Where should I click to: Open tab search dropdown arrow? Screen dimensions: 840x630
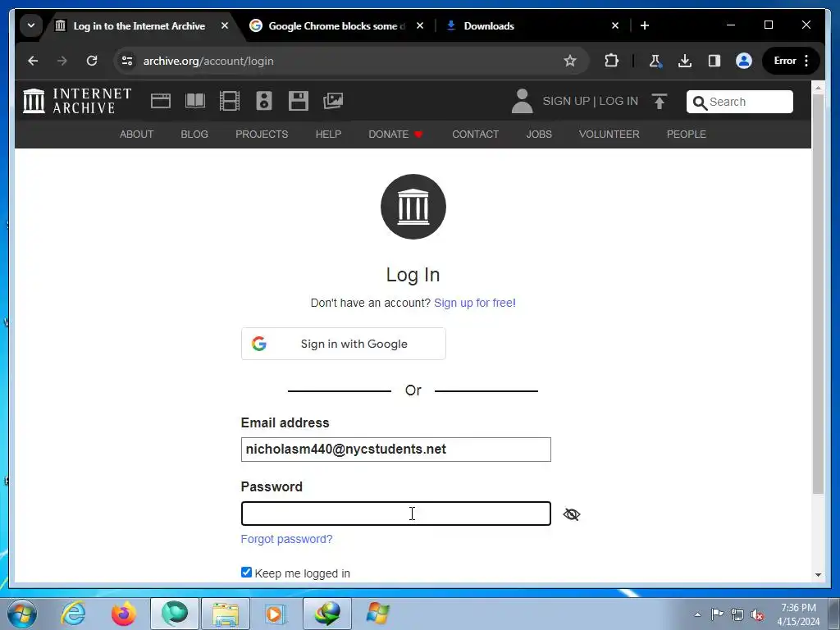coord(31,25)
